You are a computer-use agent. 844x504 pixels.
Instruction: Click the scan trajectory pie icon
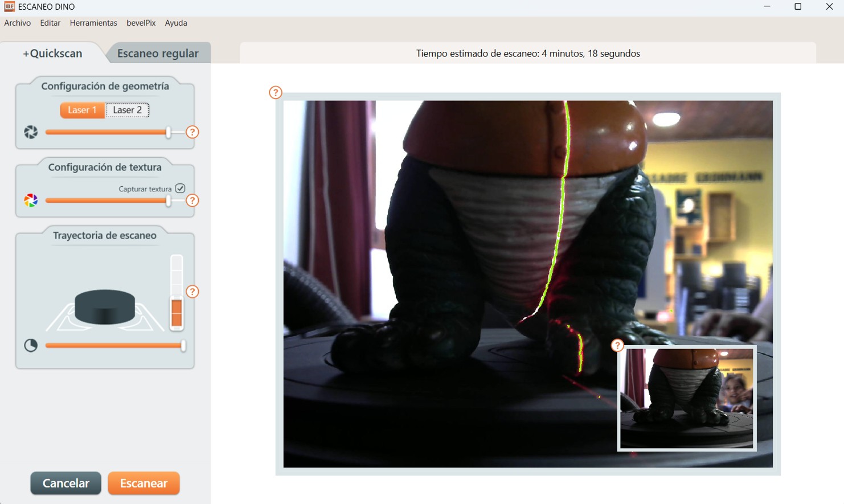point(31,346)
